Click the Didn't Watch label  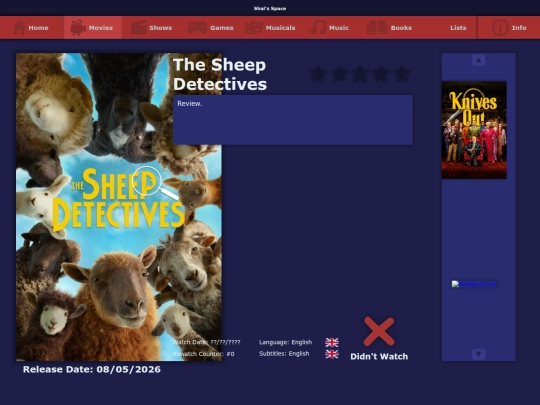379,356
